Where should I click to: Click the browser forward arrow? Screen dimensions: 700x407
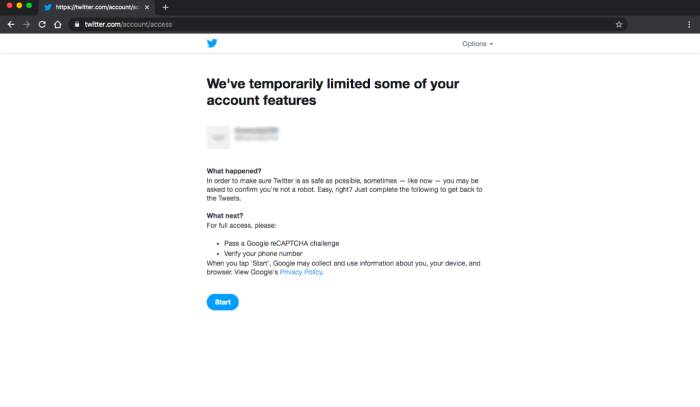tap(26, 24)
